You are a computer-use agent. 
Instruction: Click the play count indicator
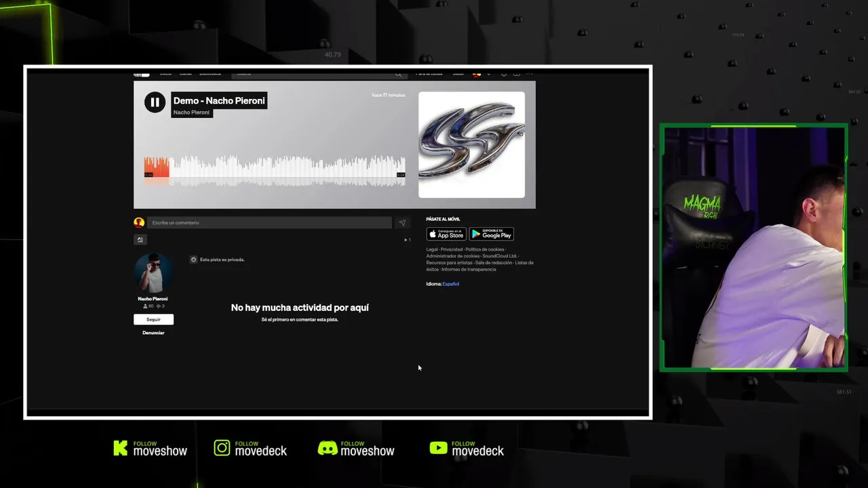[x=407, y=240]
